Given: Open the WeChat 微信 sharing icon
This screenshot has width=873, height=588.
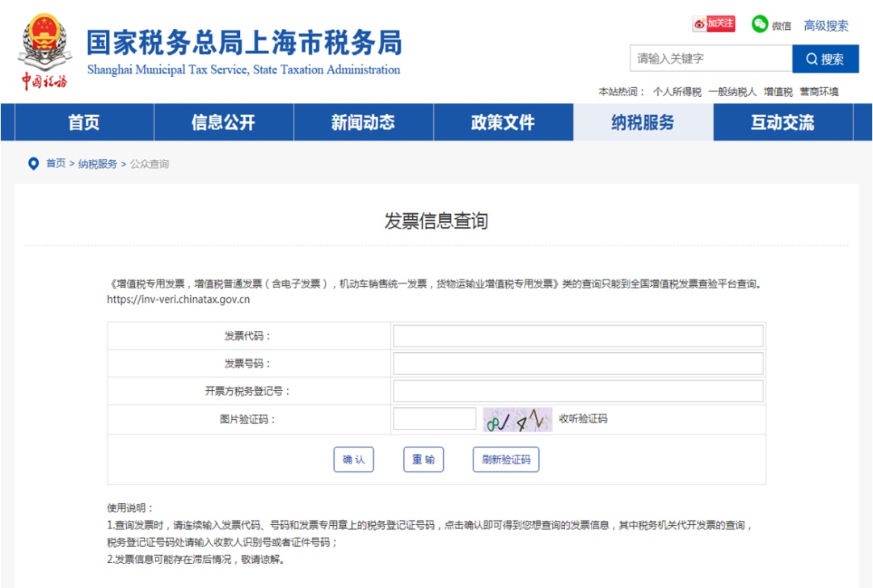Looking at the screenshot, I should coord(758,24).
